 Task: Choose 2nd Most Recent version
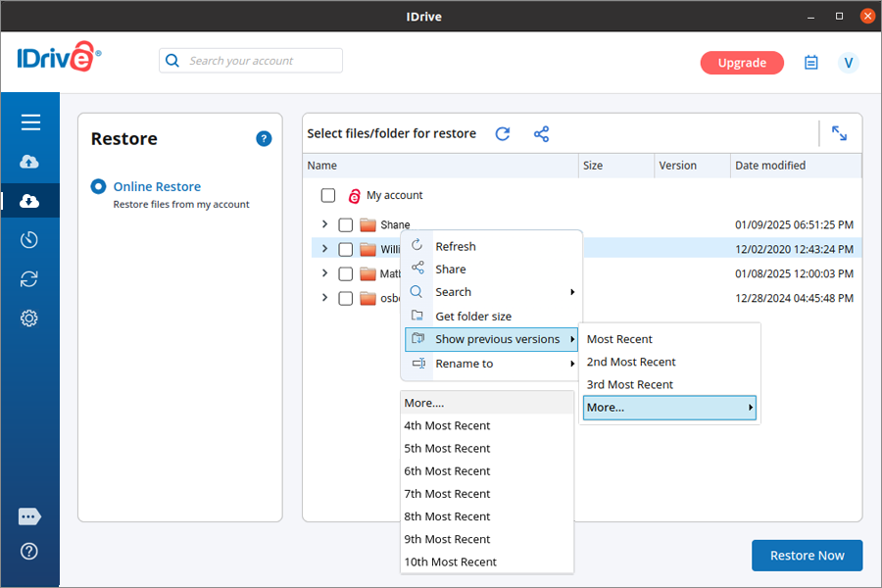point(631,362)
